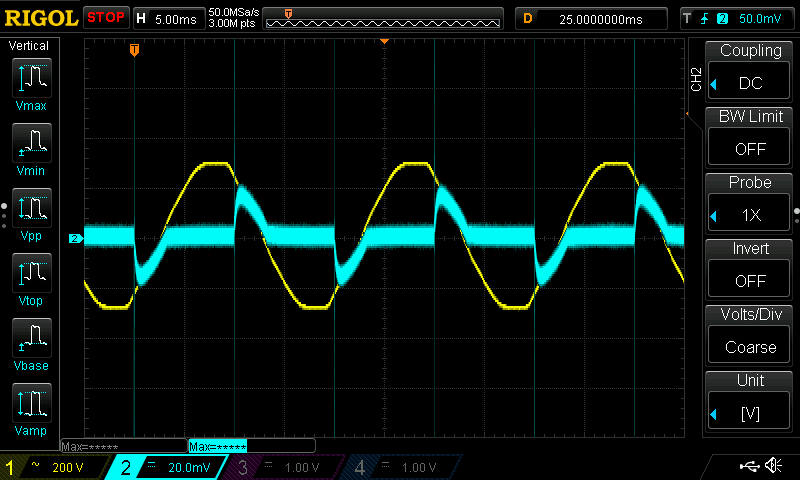Select the channel 2 20.0mV tab
Screen dimensions: 800x480
(166, 467)
